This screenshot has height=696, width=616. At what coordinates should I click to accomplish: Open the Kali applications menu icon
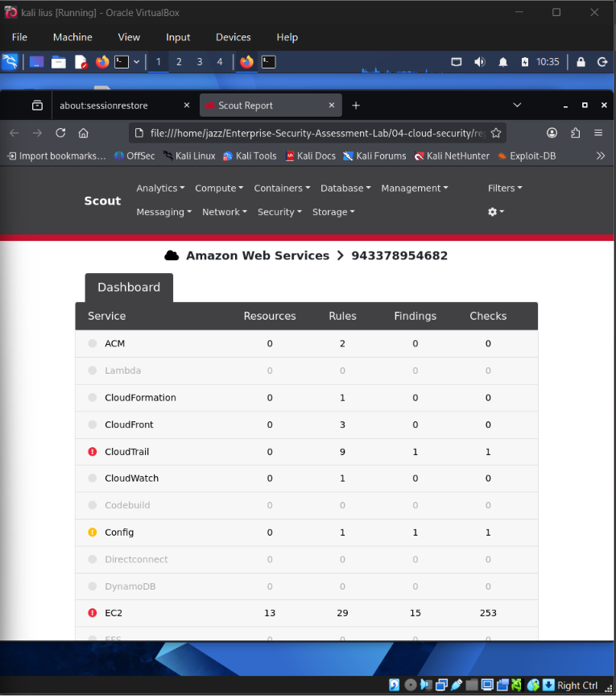tap(10, 62)
